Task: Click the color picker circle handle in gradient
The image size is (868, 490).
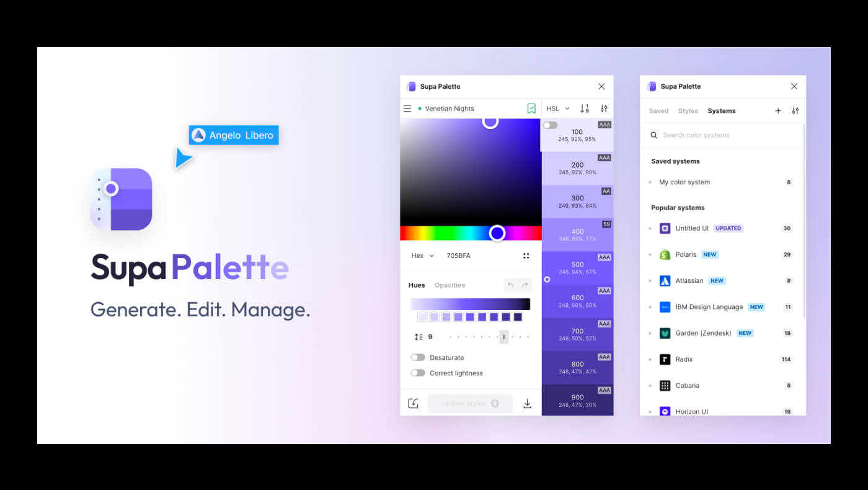Action: (490, 121)
